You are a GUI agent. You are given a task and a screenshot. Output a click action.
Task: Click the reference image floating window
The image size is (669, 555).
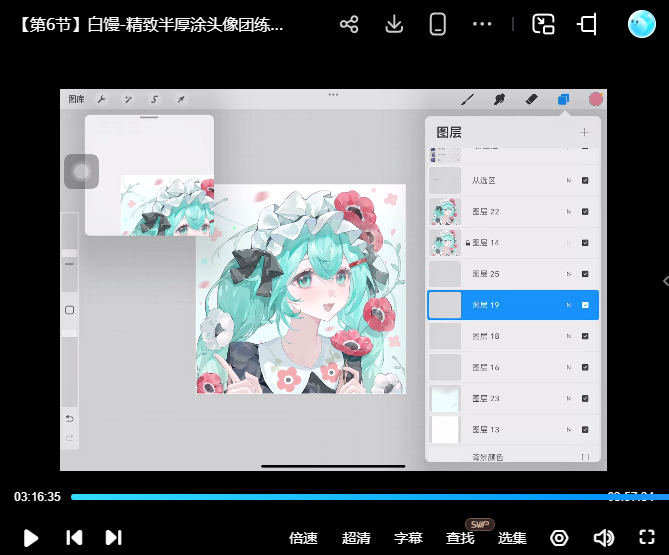[x=149, y=175]
